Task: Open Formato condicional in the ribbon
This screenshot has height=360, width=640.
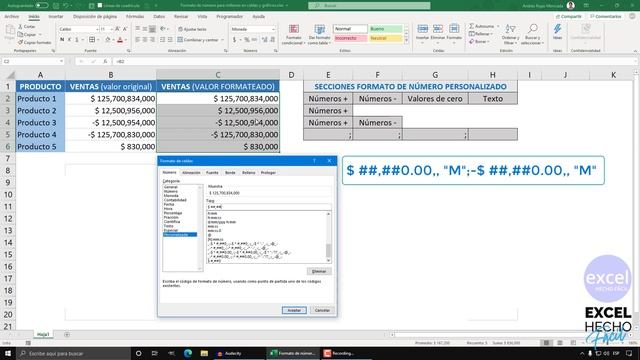Action: tap(293, 34)
